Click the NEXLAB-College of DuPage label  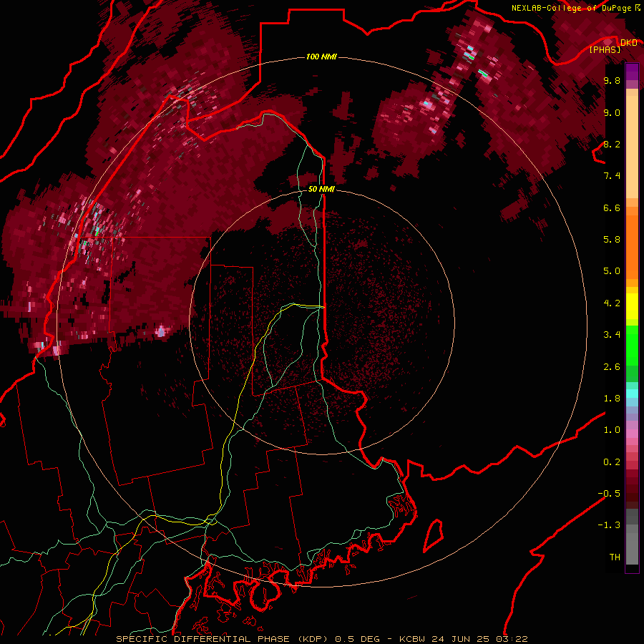pos(575,8)
